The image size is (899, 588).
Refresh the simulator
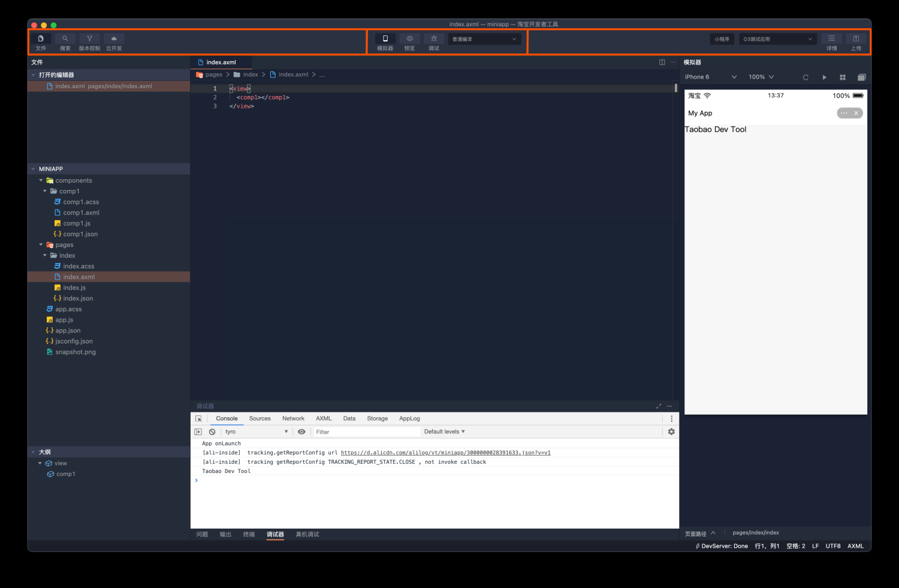point(806,77)
